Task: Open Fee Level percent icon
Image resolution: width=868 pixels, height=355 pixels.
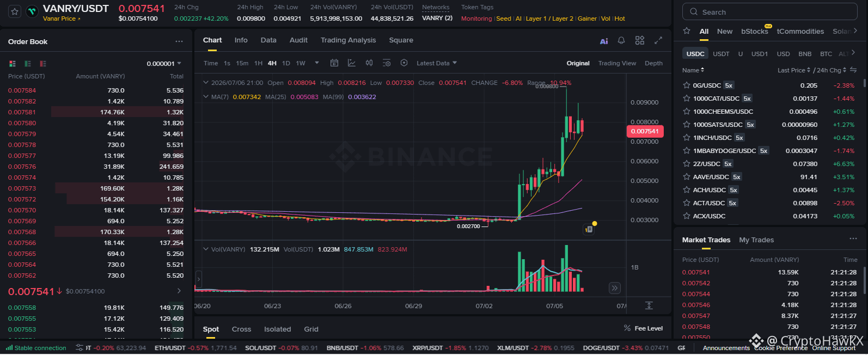Action: (x=627, y=328)
